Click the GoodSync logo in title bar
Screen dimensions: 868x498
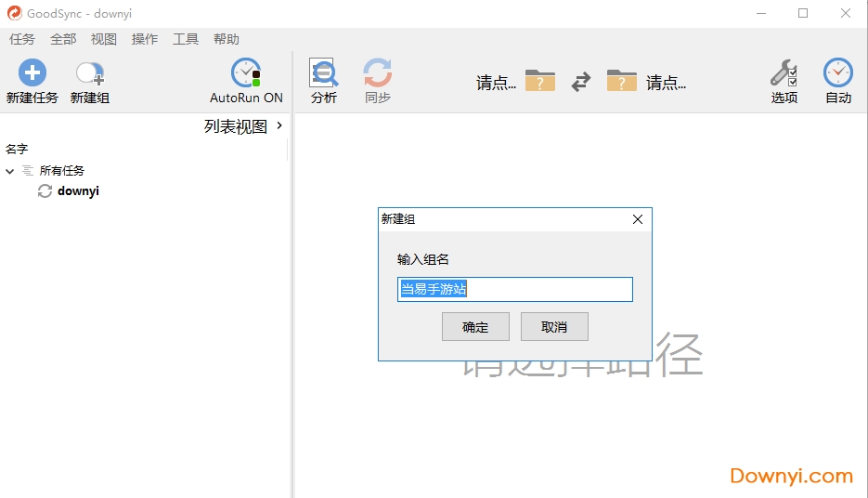tap(15, 13)
